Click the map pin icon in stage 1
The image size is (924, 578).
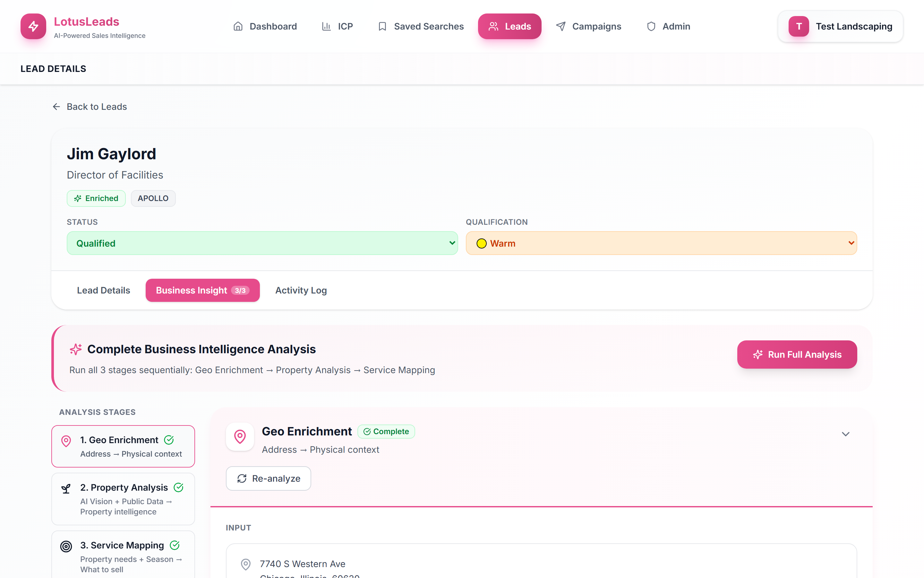pyautogui.click(x=66, y=441)
